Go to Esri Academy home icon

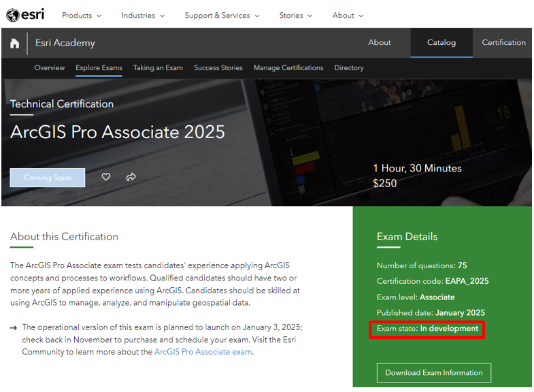pos(14,43)
